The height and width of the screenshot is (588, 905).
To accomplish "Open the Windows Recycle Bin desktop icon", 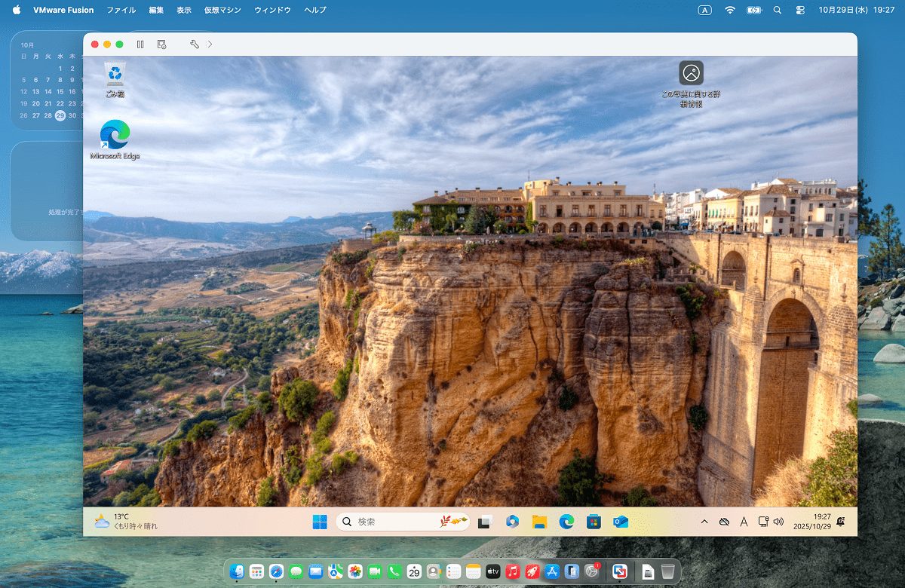I will coord(115,81).
